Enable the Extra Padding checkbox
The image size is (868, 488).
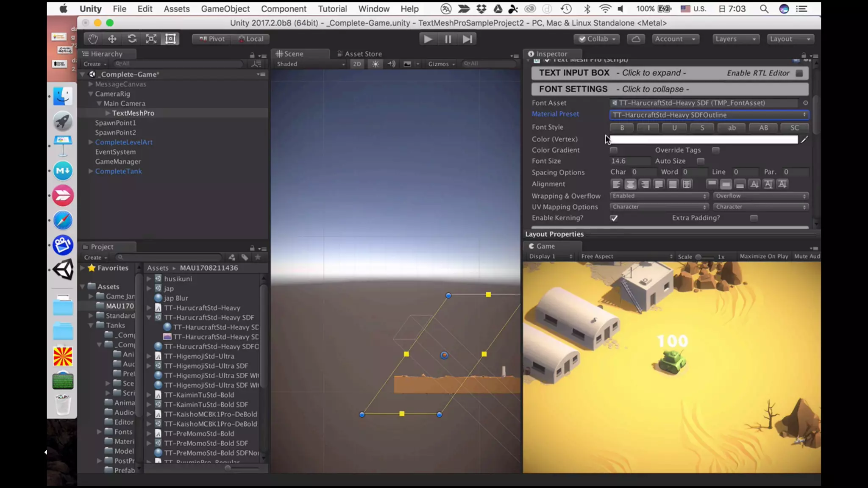pos(754,218)
